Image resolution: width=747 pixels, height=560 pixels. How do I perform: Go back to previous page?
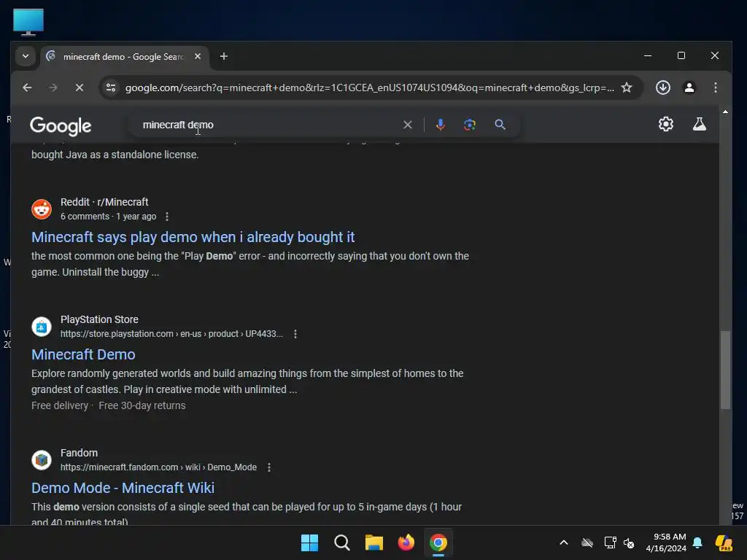(27, 87)
